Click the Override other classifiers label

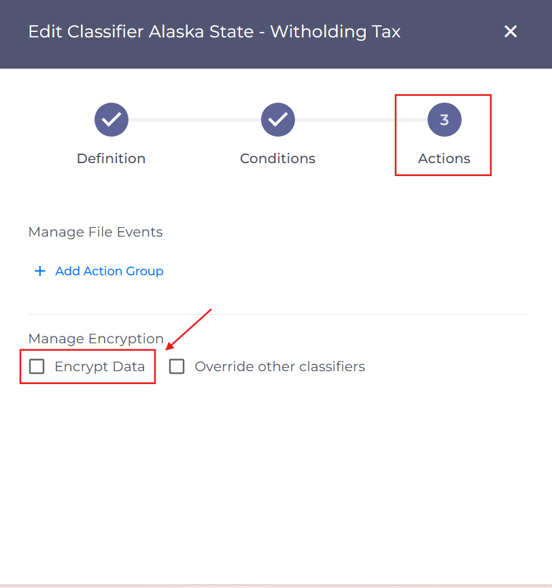click(280, 366)
